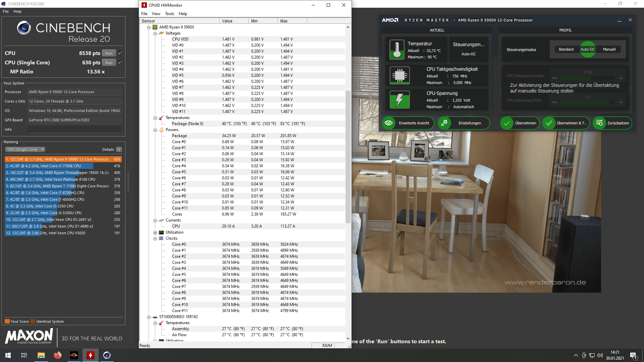Click the AMD Ryzen 9 5900X processor tree icon
Viewport: 644px width, 362px height.
tap(155, 27)
